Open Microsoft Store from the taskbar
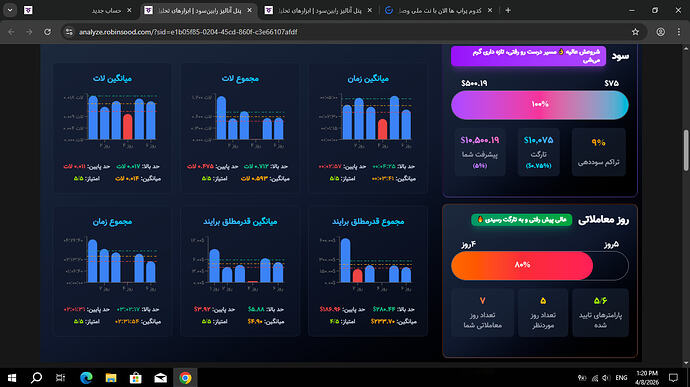This screenshot has height=387, width=690. coord(136,378)
